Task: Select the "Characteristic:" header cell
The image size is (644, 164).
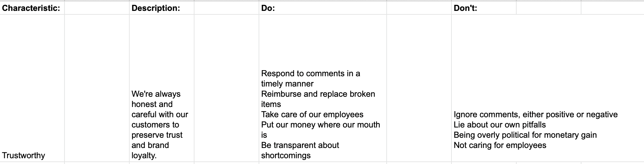Action: tap(31, 8)
